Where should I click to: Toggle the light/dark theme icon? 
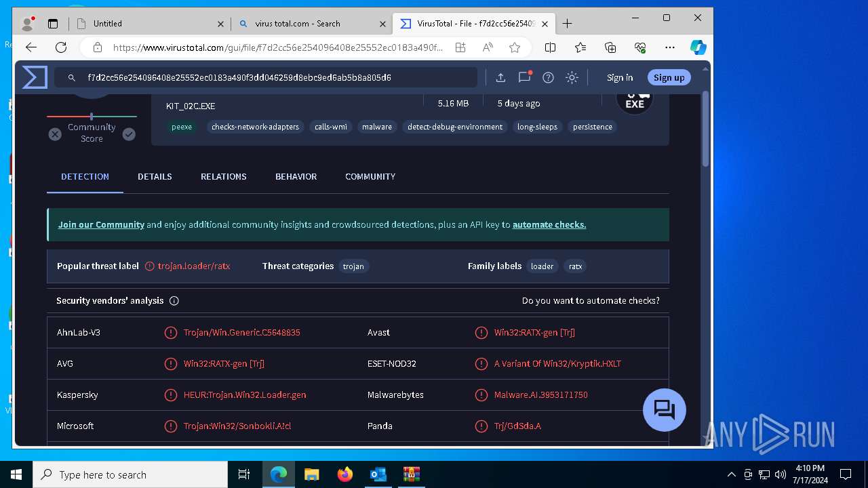pyautogui.click(x=572, y=77)
